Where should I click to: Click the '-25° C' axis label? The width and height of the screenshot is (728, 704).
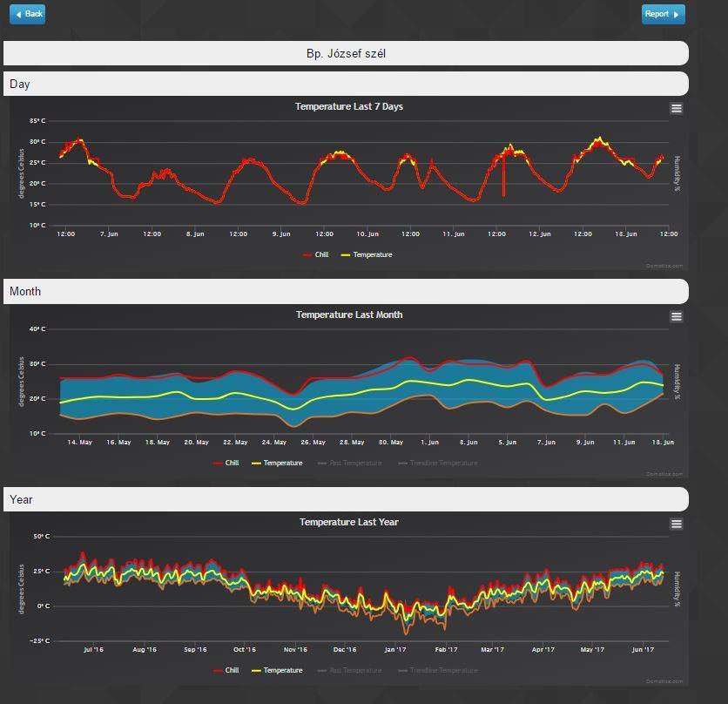[39, 640]
